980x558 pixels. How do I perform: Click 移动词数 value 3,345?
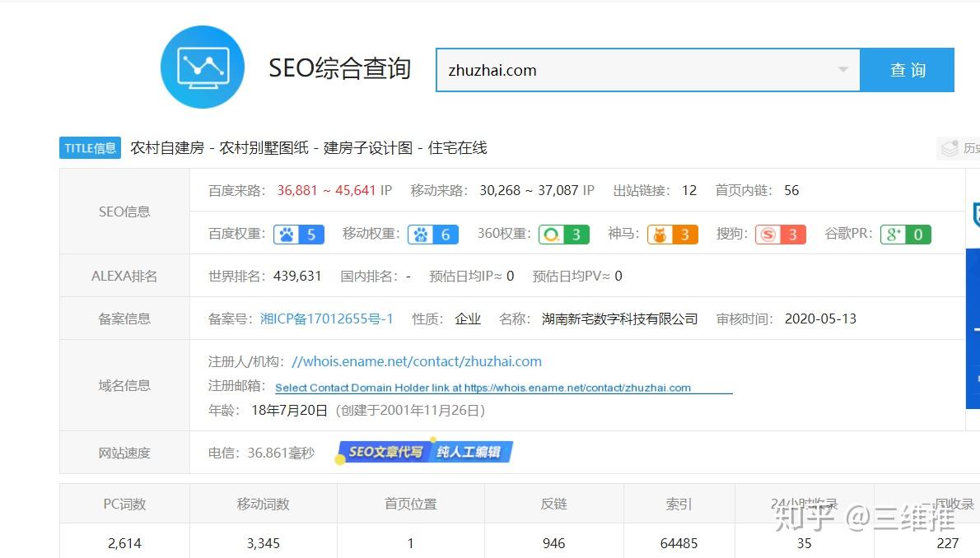pos(264,543)
